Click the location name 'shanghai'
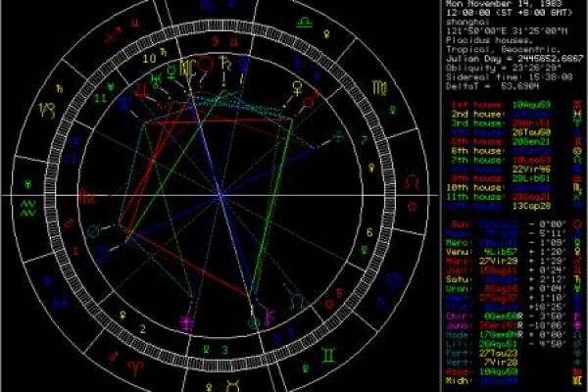The width and height of the screenshot is (588, 392). (x=468, y=23)
